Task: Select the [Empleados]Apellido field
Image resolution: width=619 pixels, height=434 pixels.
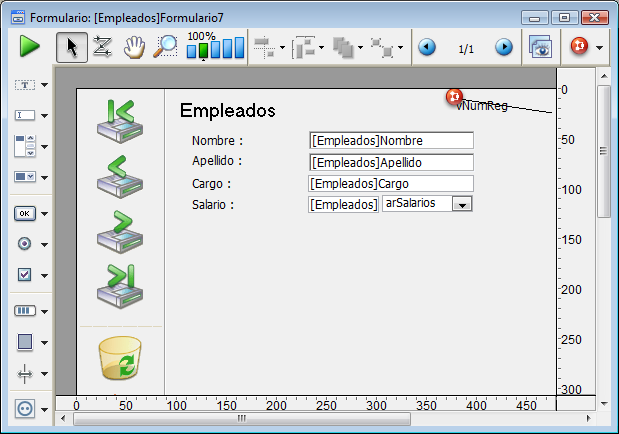Action: tap(391, 162)
